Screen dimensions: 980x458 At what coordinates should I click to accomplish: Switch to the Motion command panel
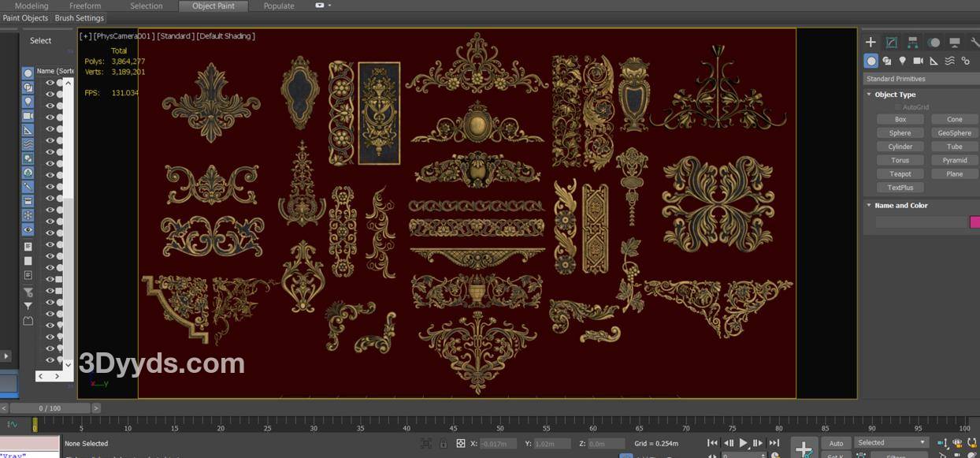point(934,43)
